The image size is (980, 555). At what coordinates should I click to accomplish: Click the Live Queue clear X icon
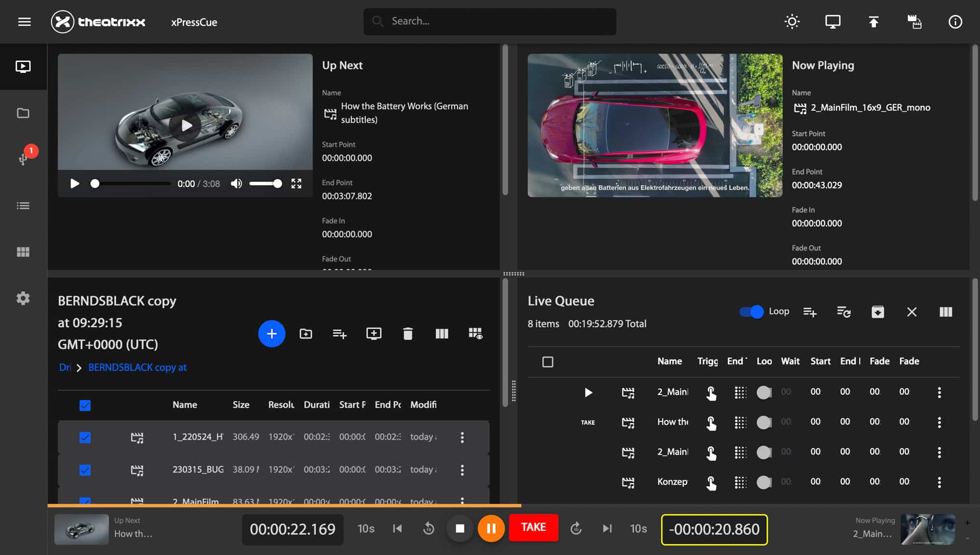[x=911, y=312]
